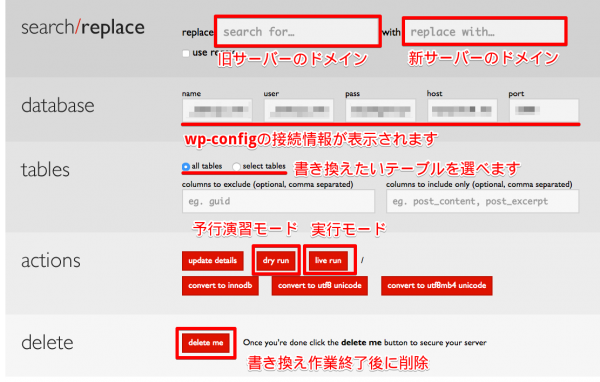Enable the 'use regex' checkbox
The image size is (600, 382).
186,53
